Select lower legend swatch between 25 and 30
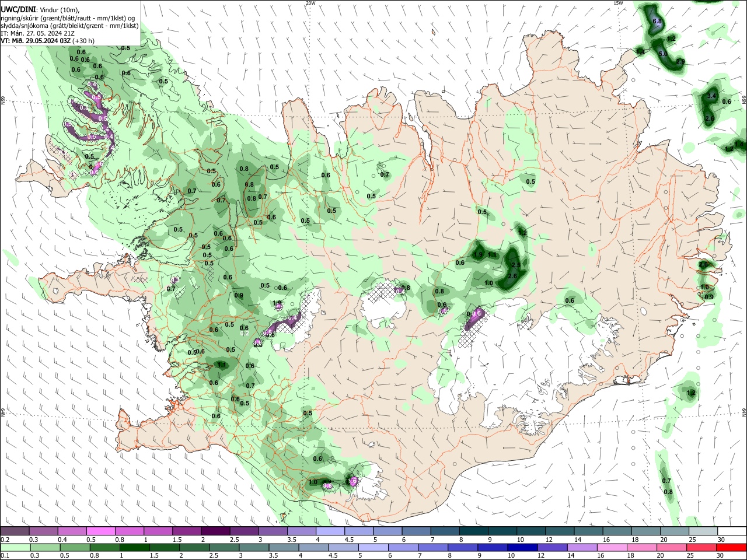 702,547
